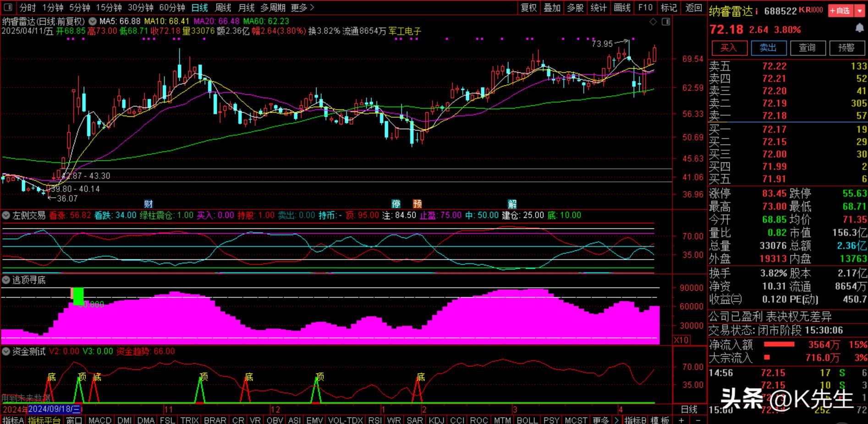Click the 解 event marker on chart
Image resolution: width=868 pixels, height=424 pixels.
click(x=512, y=204)
